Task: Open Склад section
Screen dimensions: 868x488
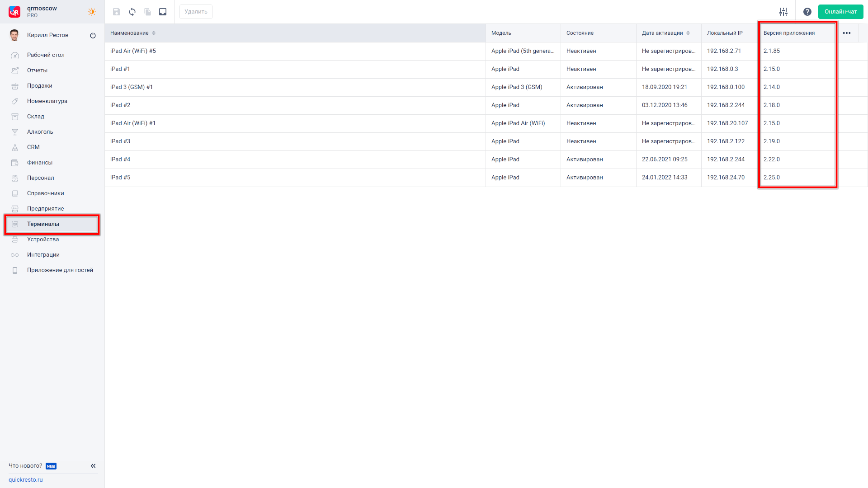Action: coord(36,117)
